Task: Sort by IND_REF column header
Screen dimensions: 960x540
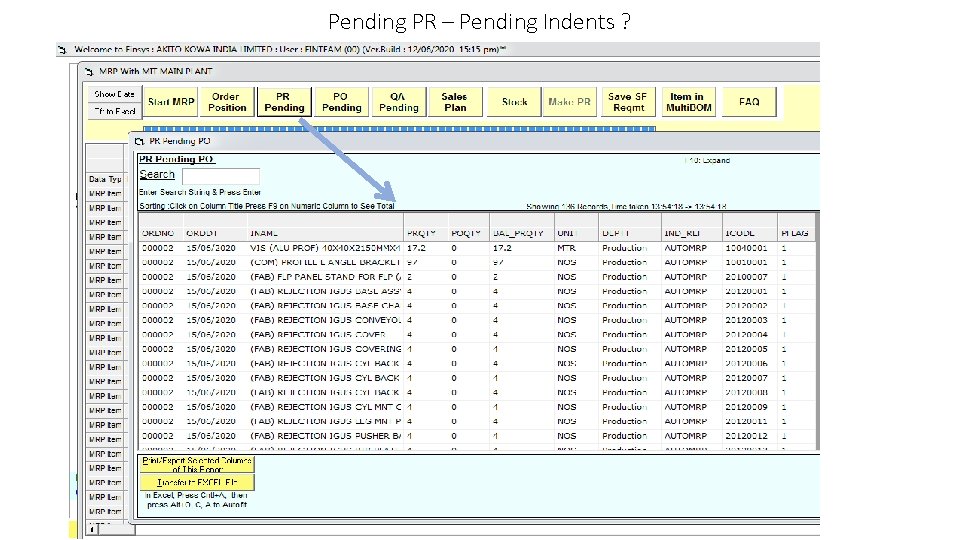Action: (x=683, y=233)
